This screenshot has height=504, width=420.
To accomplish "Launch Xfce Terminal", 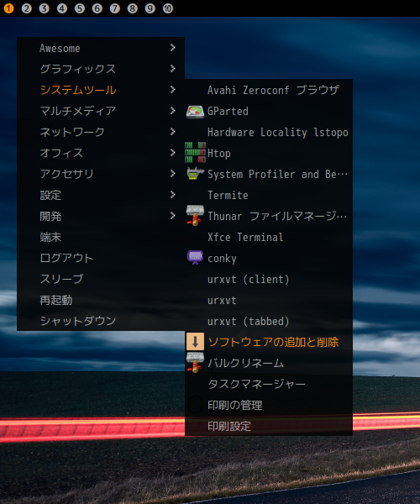I will click(269, 237).
